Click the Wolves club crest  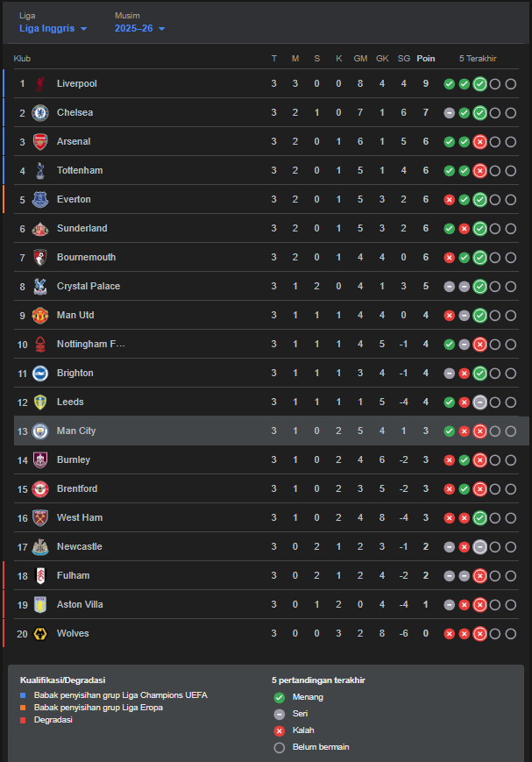click(40, 634)
